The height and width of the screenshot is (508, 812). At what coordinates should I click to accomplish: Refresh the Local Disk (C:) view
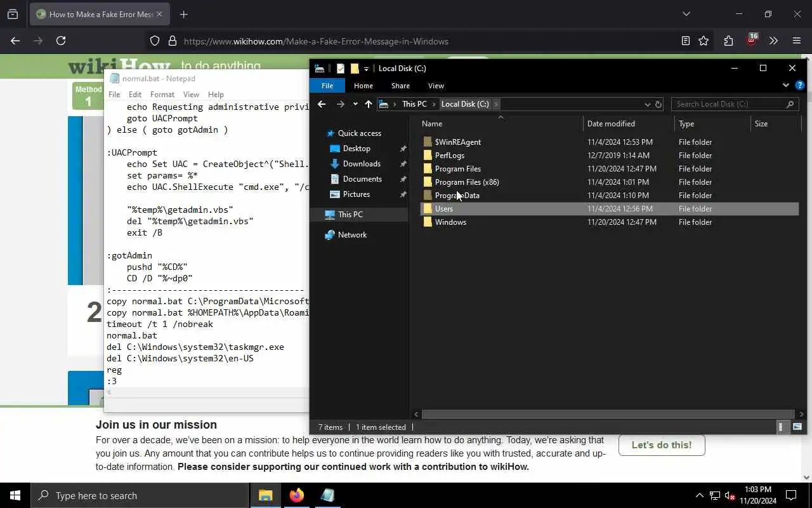pos(658,104)
